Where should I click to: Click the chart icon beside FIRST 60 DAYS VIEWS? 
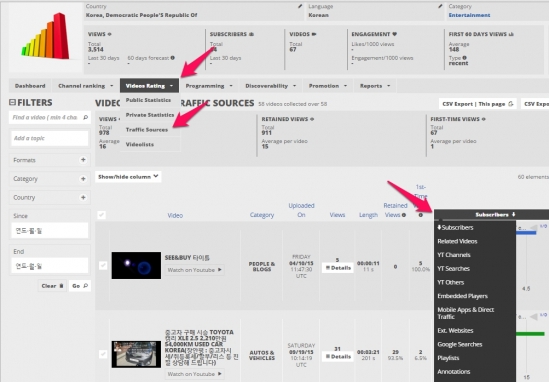511,34
